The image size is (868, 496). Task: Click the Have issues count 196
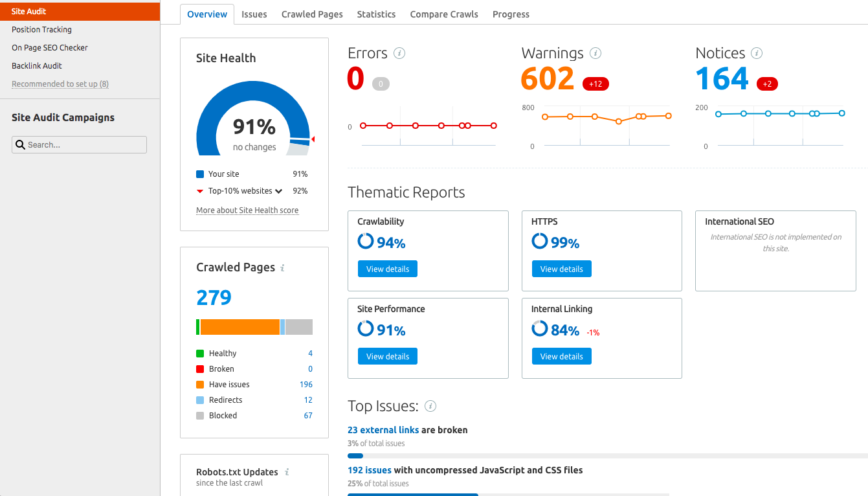click(306, 385)
